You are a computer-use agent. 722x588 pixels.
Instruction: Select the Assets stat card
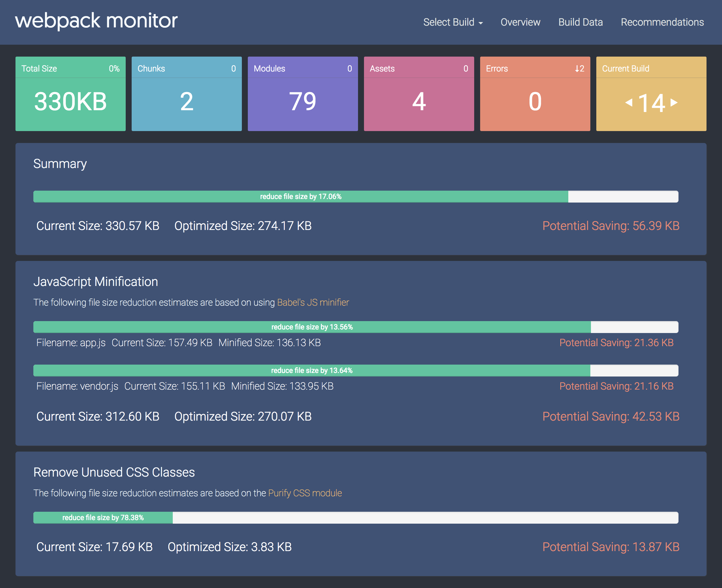click(x=418, y=94)
